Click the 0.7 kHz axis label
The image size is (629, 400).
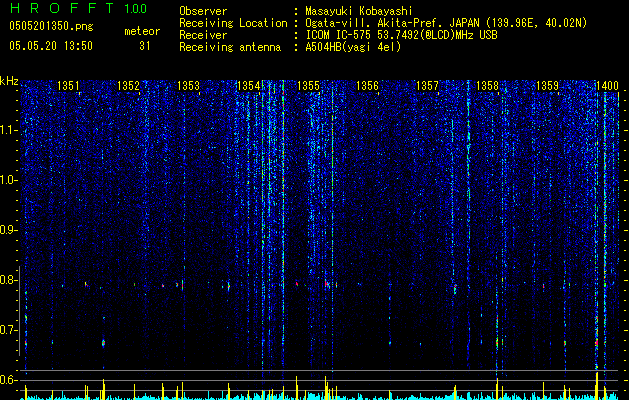click(x=8, y=330)
